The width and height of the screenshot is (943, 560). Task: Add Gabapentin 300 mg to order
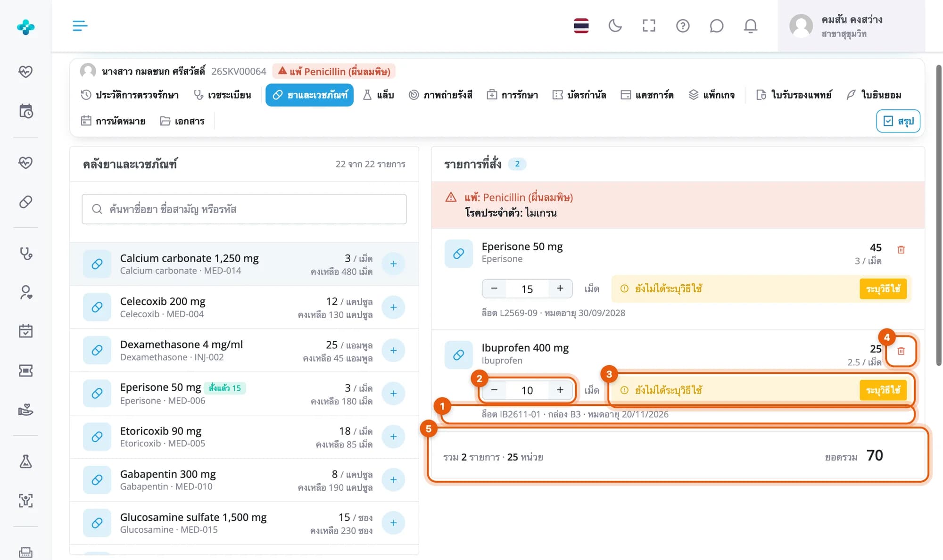(393, 480)
